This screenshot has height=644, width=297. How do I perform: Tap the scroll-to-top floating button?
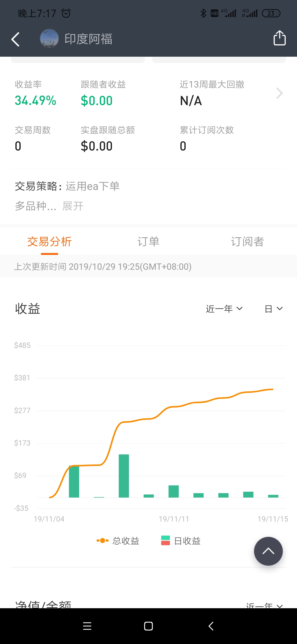click(268, 551)
